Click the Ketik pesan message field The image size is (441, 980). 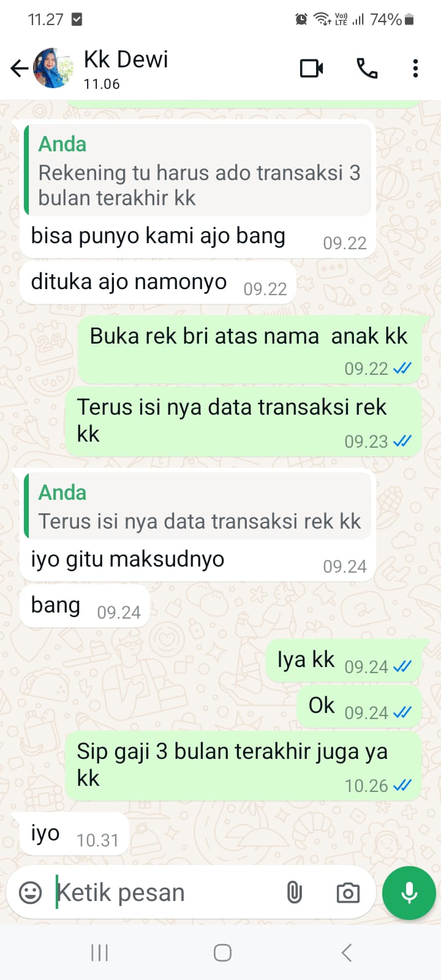point(165,892)
